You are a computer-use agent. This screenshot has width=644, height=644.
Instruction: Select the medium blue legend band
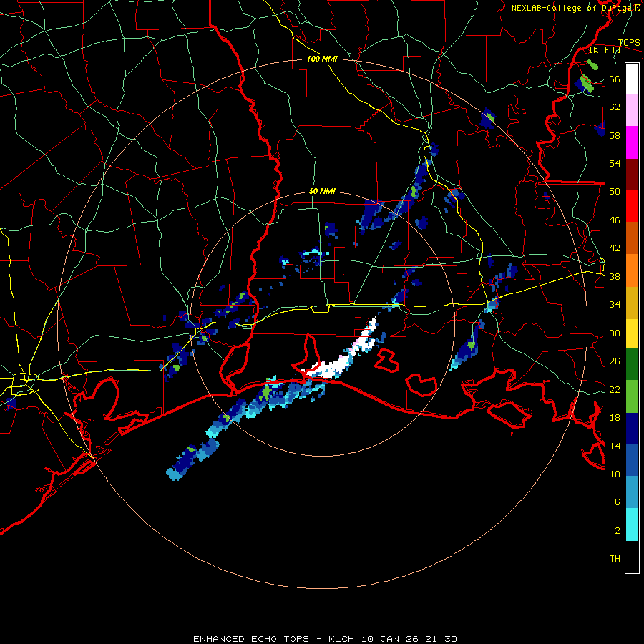coord(632,461)
